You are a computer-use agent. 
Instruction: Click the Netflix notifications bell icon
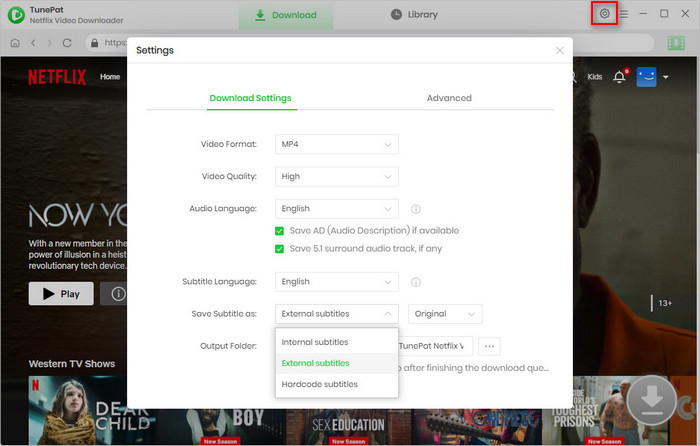point(619,77)
